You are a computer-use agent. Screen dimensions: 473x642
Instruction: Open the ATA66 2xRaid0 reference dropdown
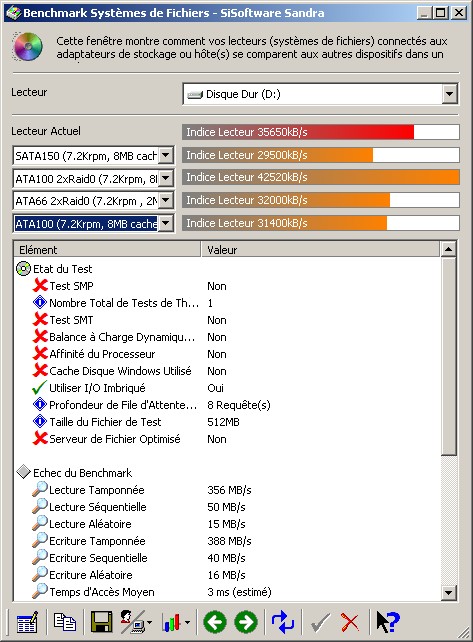(x=166, y=201)
